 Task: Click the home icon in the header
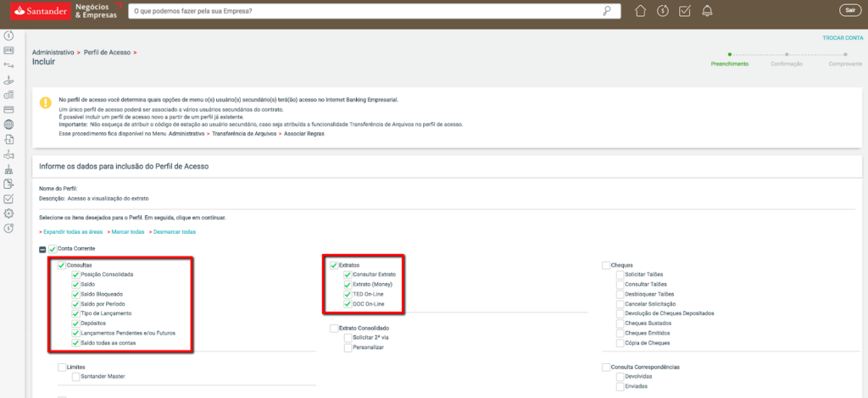[x=640, y=11]
